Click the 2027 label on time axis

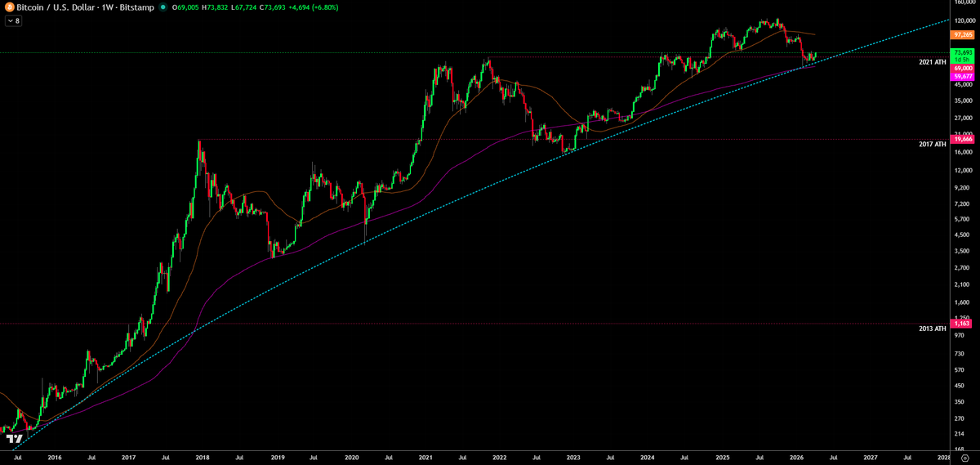(x=871, y=458)
